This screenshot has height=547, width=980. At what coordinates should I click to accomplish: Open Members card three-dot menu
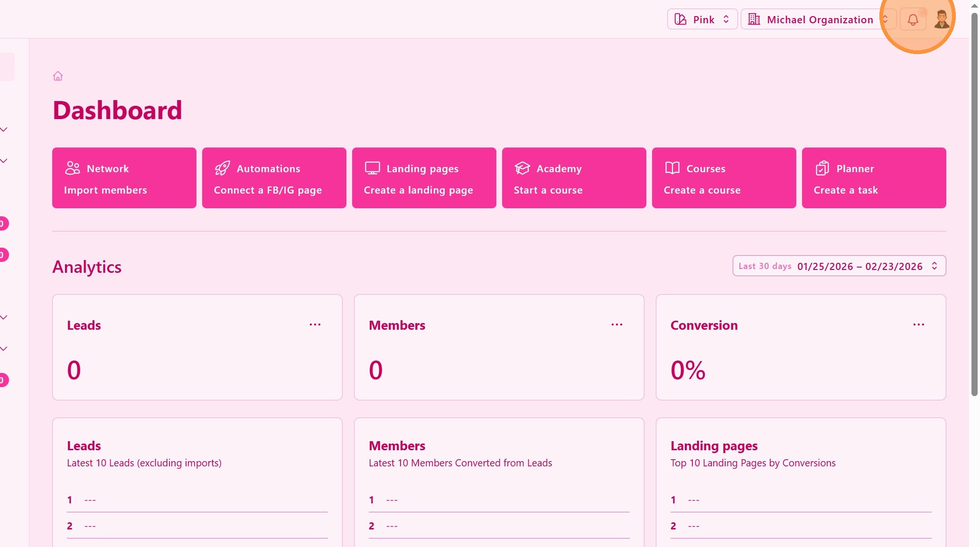point(616,325)
